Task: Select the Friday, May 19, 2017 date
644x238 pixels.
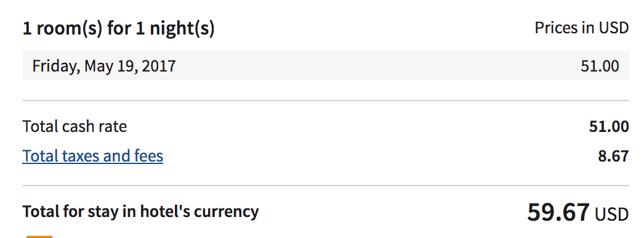Action: (x=104, y=66)
